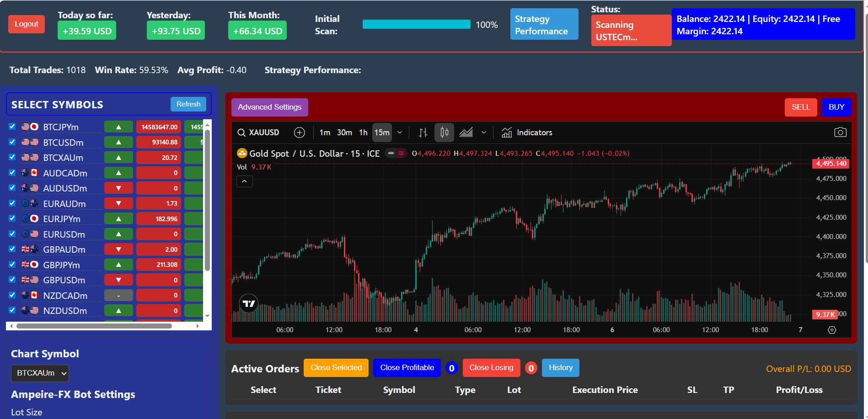Uncheck the BTCJPYm symbol checkbox
This screenshot has width=868, height=419.
tap(12, 127)
